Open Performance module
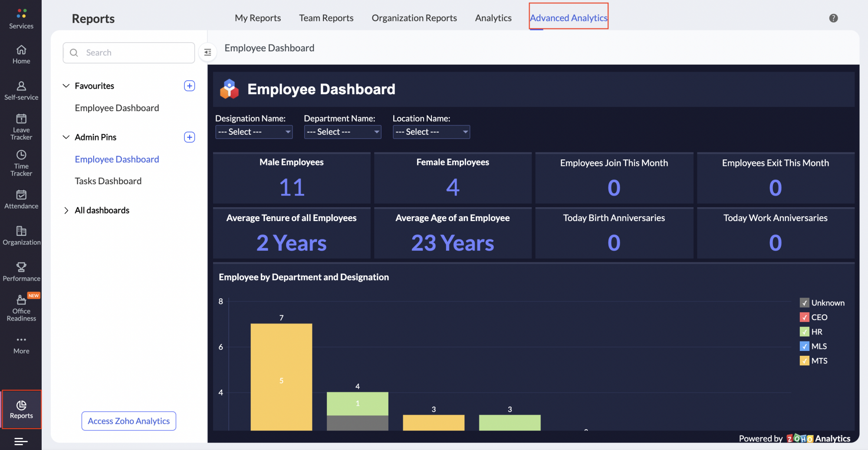This screenshot has width=868, height=450. point(21,272)
